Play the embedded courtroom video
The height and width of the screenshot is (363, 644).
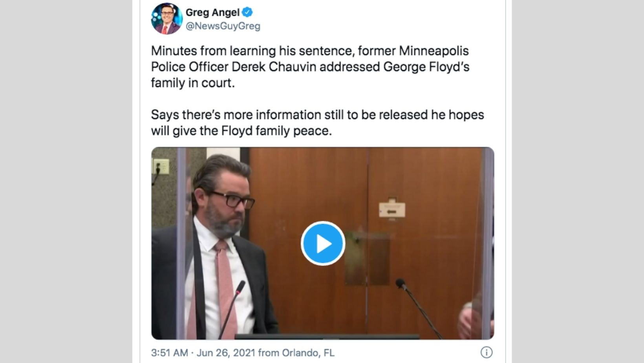pyautogui.click(x=323, y=244)
